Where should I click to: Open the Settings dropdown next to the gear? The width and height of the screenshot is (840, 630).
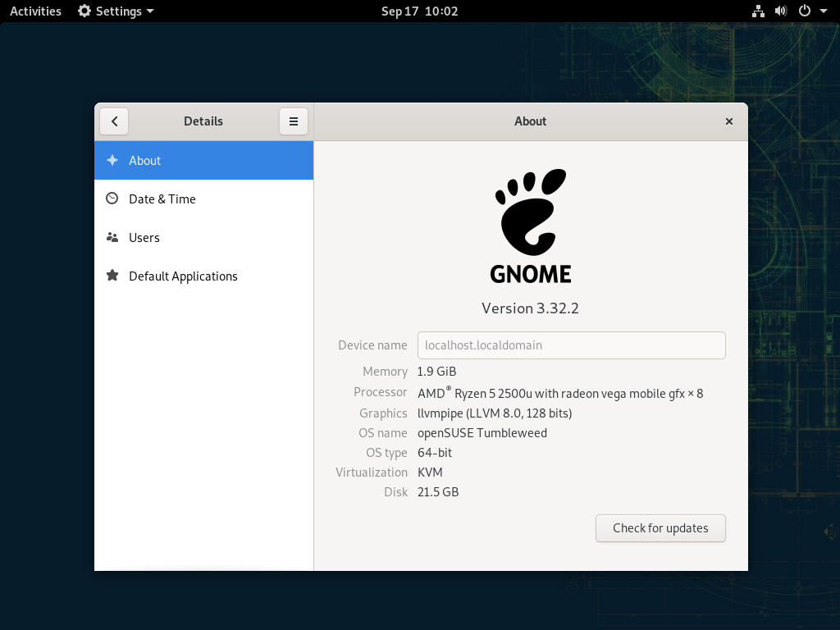pos(148,11)
